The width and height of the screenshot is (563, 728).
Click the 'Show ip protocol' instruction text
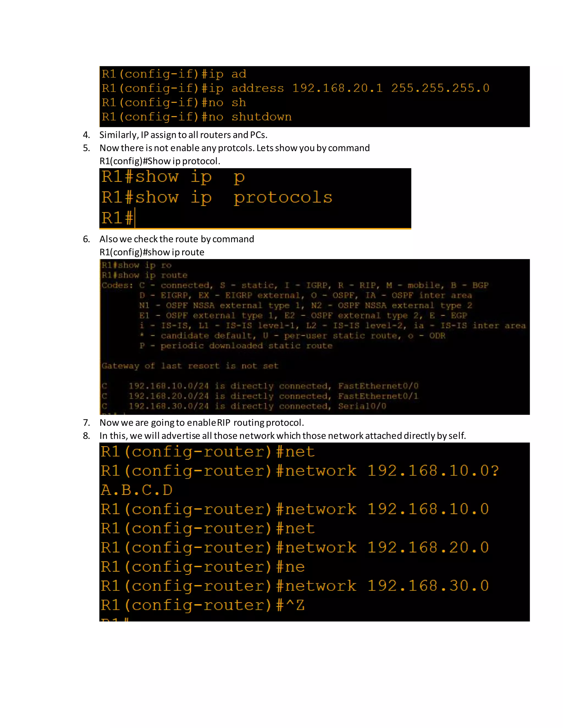click(160, 161)
